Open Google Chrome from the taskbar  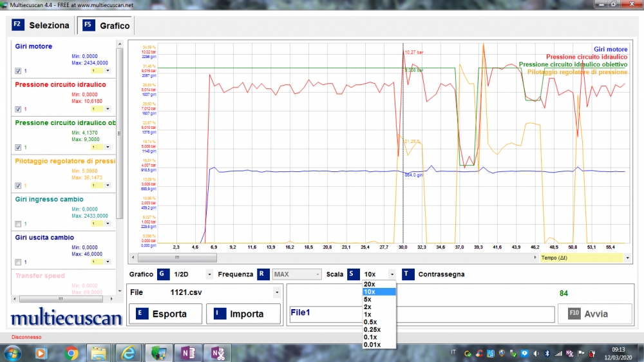[71, 352]
